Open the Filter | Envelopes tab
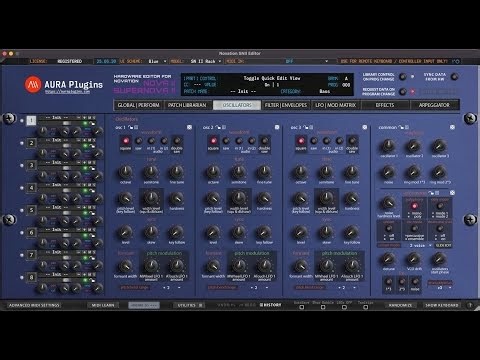The image size is (480, 360). 286,105
